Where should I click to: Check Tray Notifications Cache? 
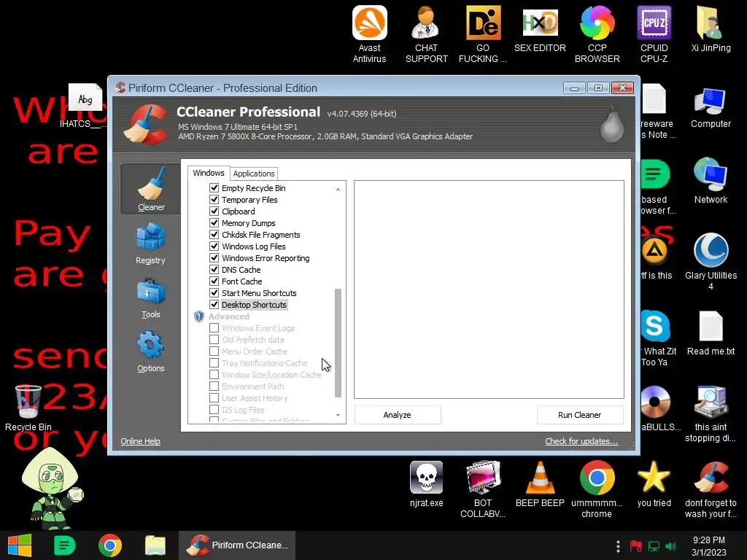click(214, 363)
